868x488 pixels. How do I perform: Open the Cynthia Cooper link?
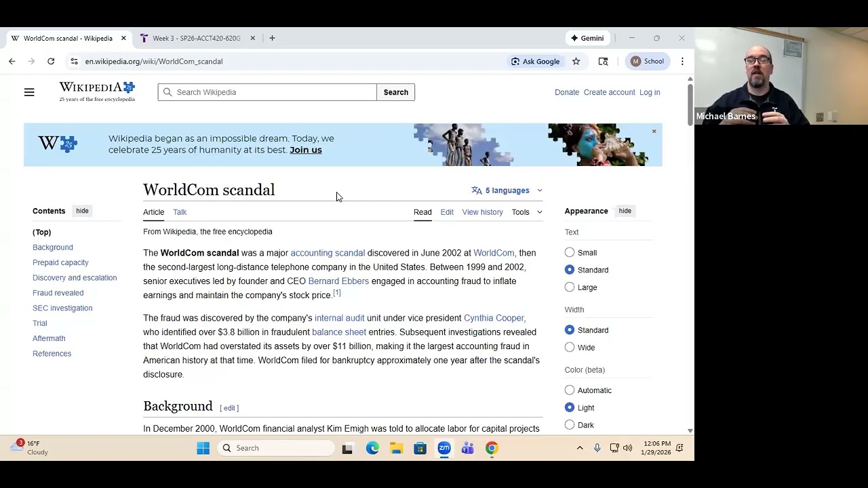tap(494, 318)
